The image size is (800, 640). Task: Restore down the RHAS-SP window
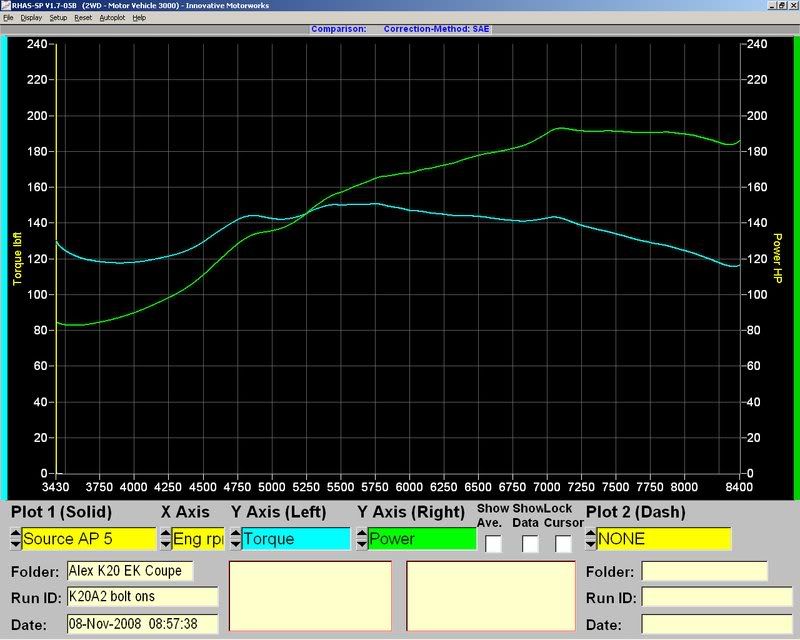(x=782, y=6)
